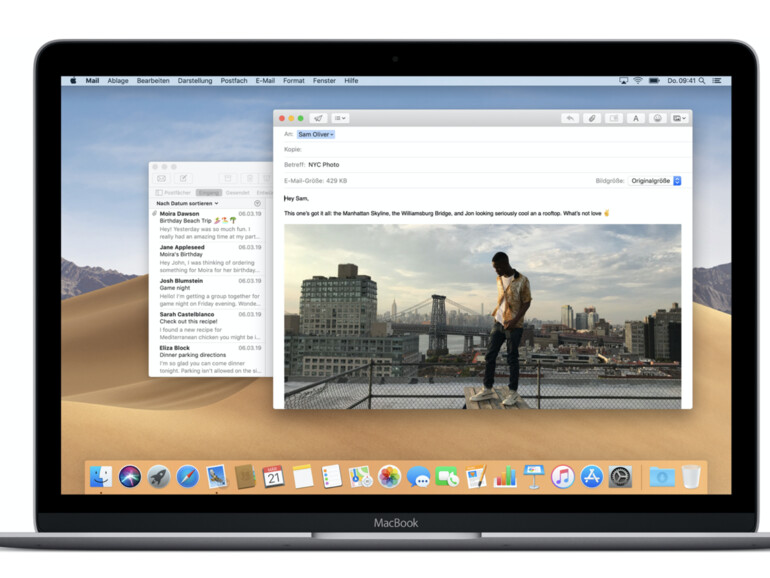Open Photos colorful flower icon in Dock
This screenshot has width=770, height=578.
389,476
